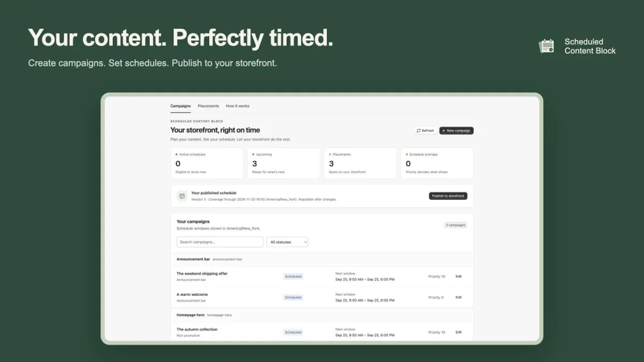Click the Refresh button
The width and height of the screenshot is (644, 362).
425,130
